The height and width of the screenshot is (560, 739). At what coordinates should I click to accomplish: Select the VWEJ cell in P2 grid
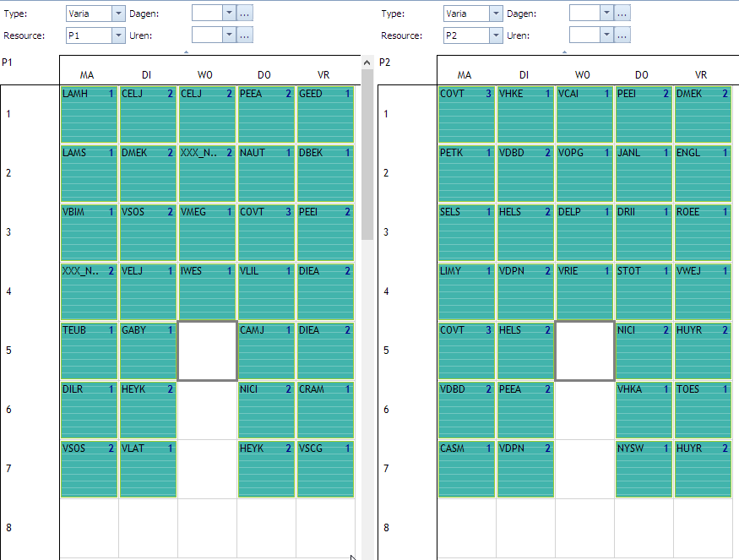click(704, 291)
